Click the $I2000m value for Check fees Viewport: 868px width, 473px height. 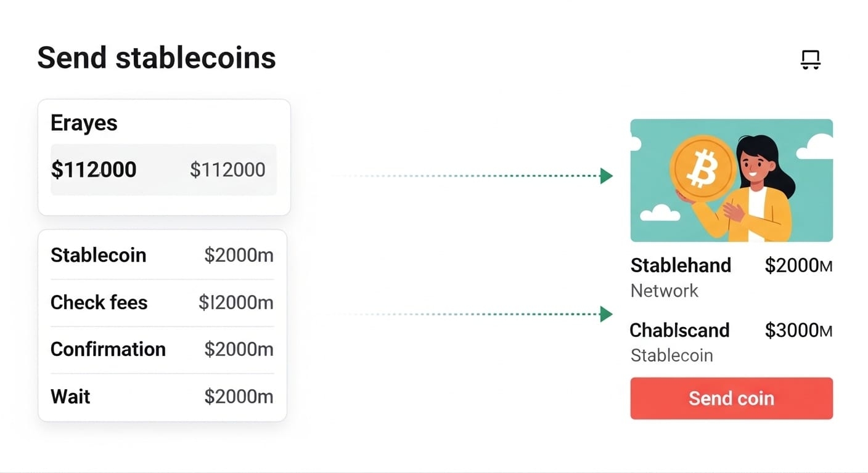[235, 302]
